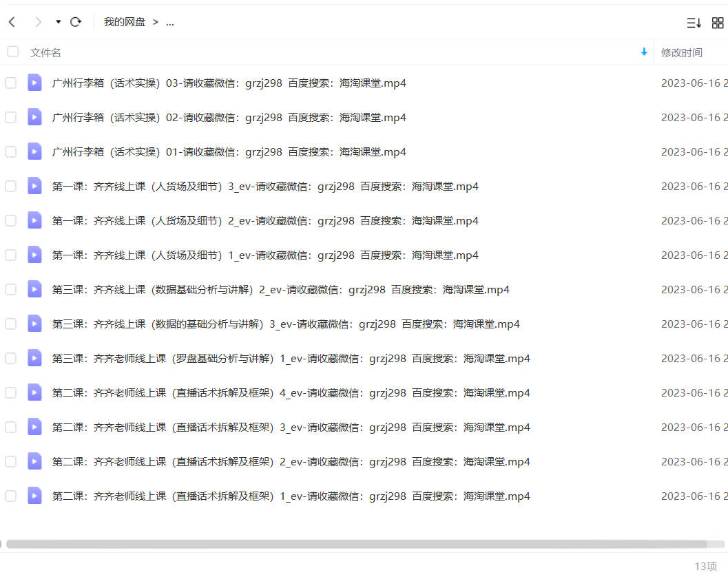Screen dimensions: 728x579
Task: Check the 第二课 3_ev file checkbox
Action: coord(11,427)
